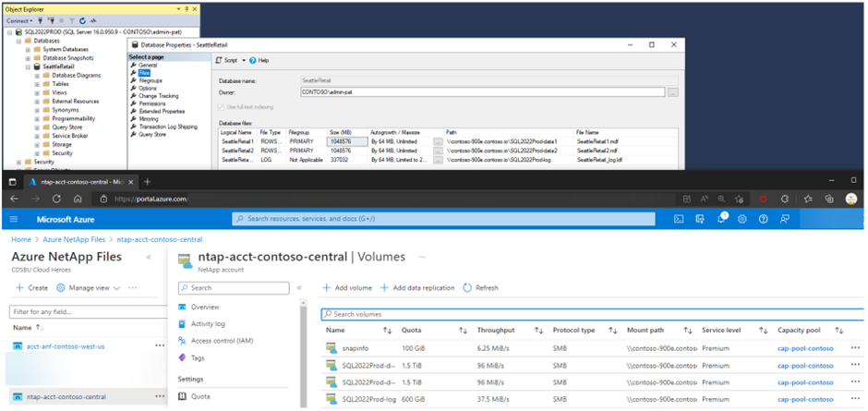Select the Storage folder in Object Explorer
868x411 pixels.
coord(62,144)
